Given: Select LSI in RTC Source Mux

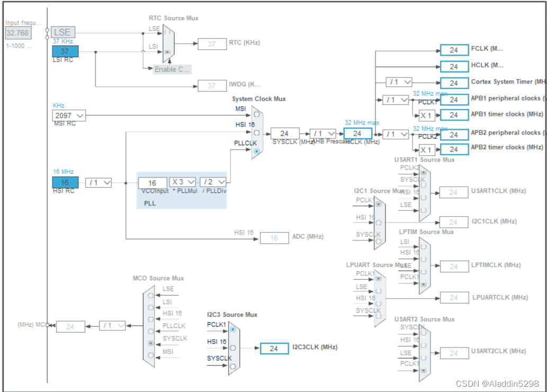Looking at the screenshot, I should [x=167, y=52].
